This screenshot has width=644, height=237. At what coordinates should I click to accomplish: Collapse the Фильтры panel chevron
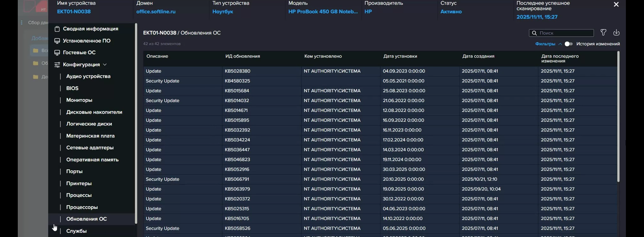click(x=560, y=44)
